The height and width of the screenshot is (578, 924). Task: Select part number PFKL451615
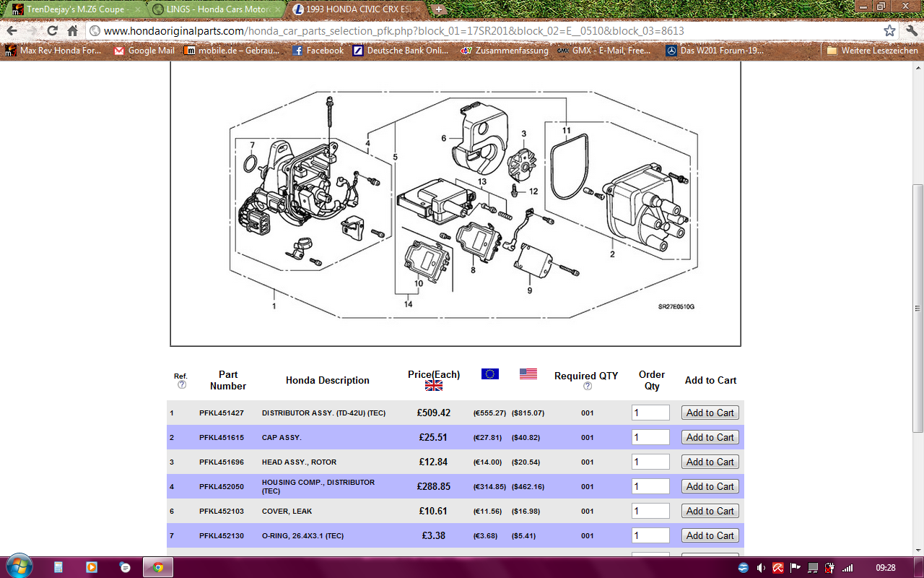tap(222, 438)
